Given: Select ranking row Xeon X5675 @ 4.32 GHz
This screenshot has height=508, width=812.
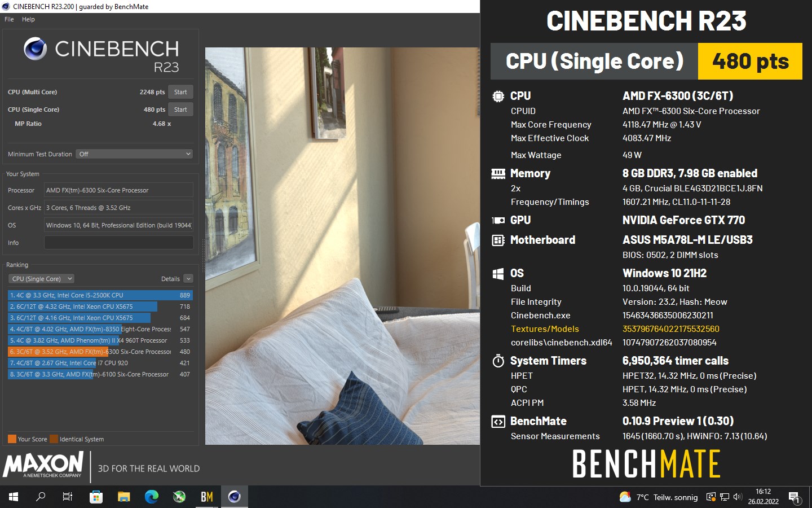Looking at the screenshot, I should [x=100, y=306].
